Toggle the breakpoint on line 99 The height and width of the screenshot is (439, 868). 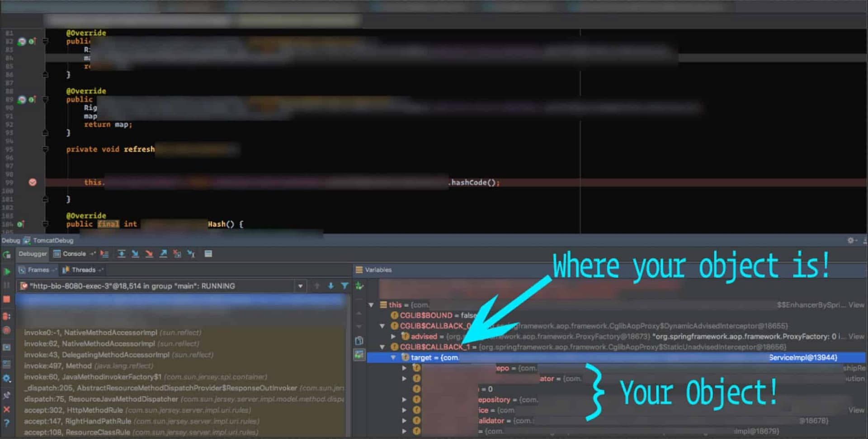pyautogui.click(x=33, y=182)
